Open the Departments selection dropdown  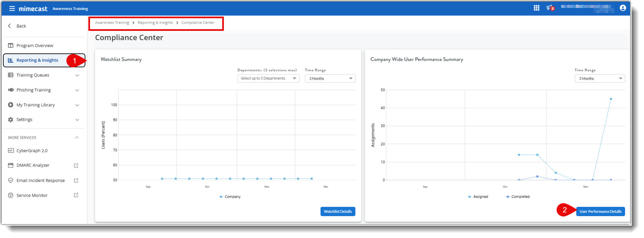pyautogui.click(x=268, y=79)
